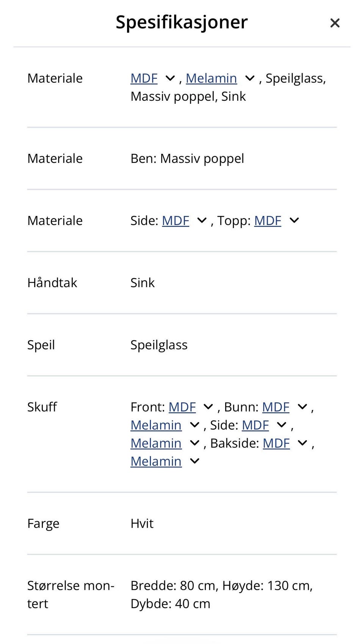Expand chevron next to first Materiale MDF
Screen dimensions: 364x644
pyautogui.click(x=170, y=78)
